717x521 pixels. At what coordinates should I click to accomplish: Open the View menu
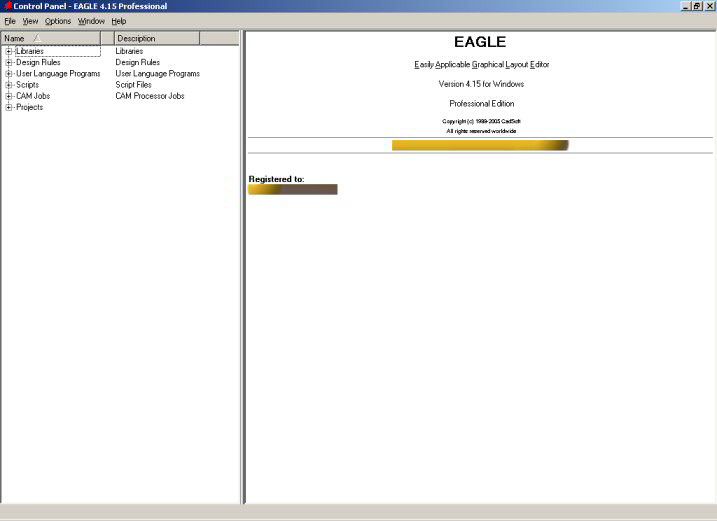coord(30,21)
